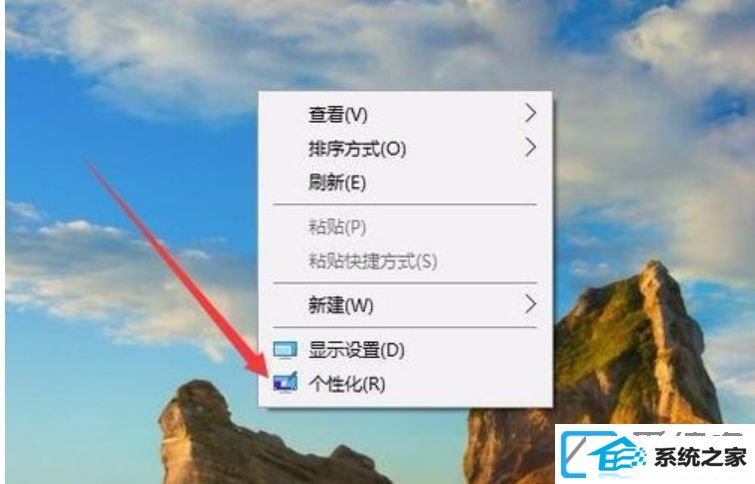This screenshot has height=484, width=755.
Task: Expand the 查看(V) submenu arrow
Action: pos(530,113)
